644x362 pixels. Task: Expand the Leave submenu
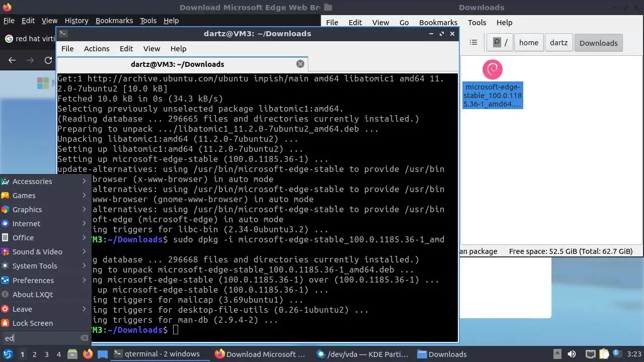(45, 309)
